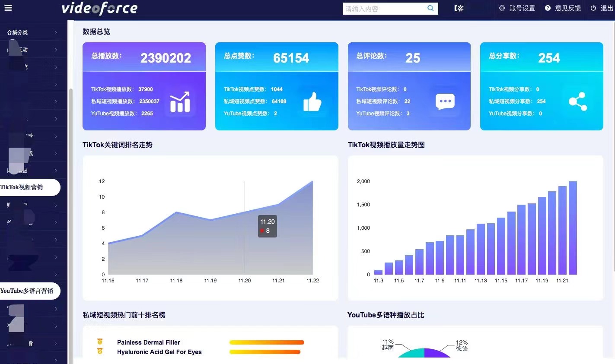615x364 pixels.
Task: Click YuTube视频播放数 2265 row
Action: pyautogui.click(x=122, y=114)
